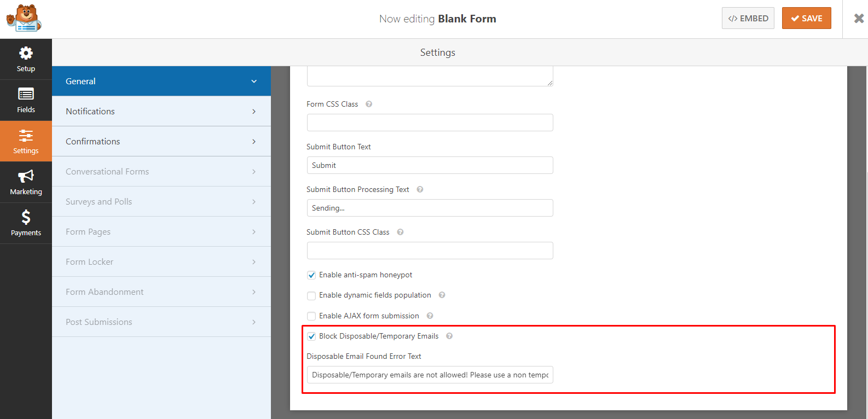Enable AJAX form submission checkbox
868x419 pixels.
click(311, 316)
